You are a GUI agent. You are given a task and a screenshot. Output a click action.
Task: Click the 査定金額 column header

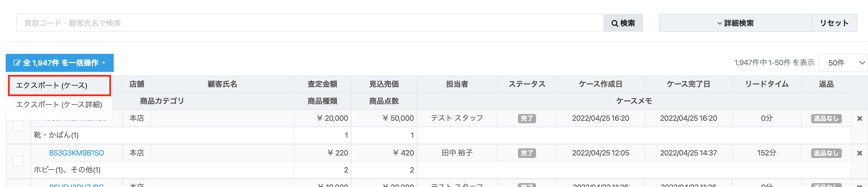click(322, 84)
